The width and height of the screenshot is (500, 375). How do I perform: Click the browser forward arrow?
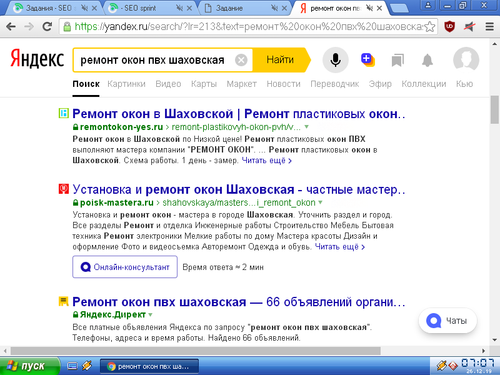[x=29, y=26]
